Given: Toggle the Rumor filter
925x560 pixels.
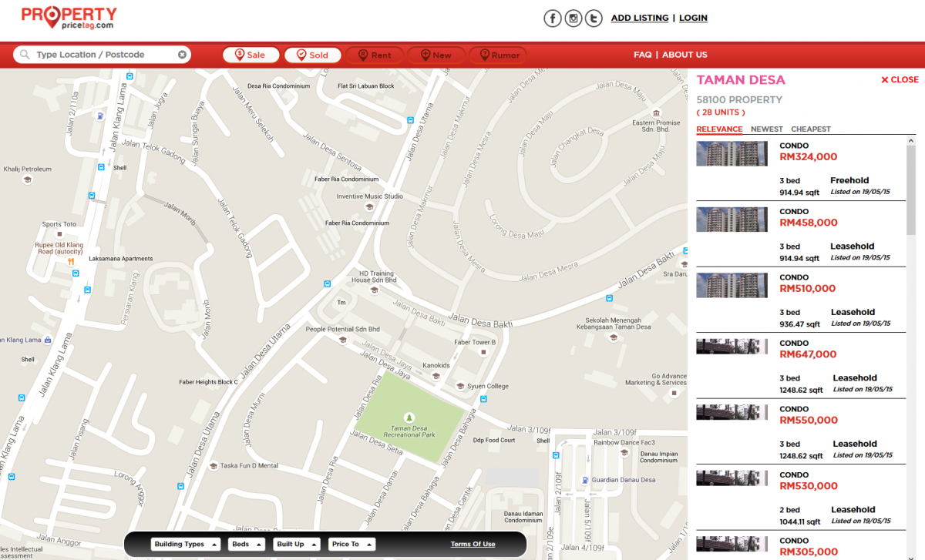Looking at the screenshot, I should click(x=497, y=55).
